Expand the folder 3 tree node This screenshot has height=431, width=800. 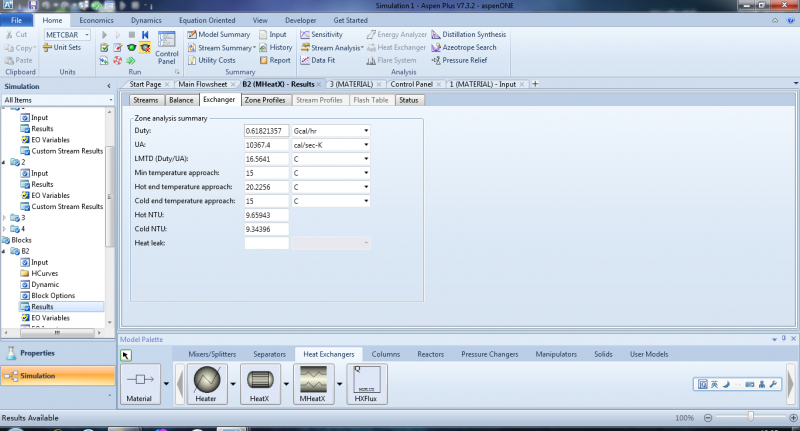[6, 216]
